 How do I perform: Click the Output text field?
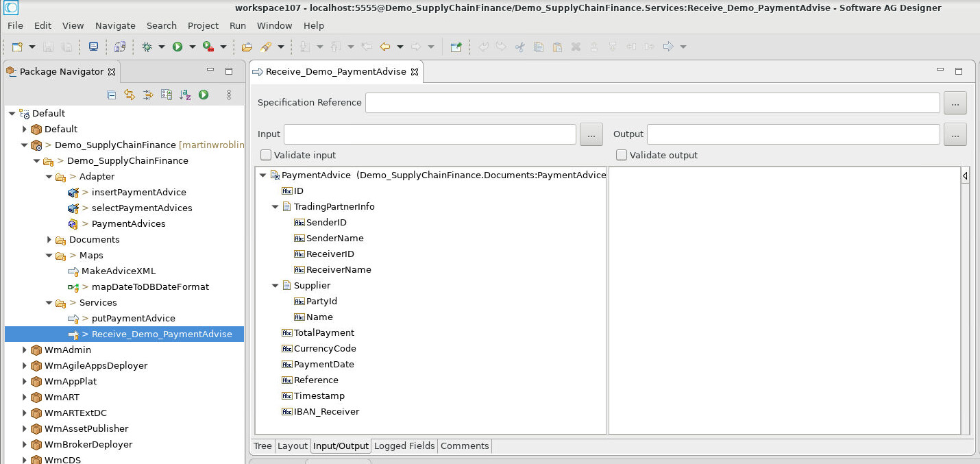coord(794,134)
